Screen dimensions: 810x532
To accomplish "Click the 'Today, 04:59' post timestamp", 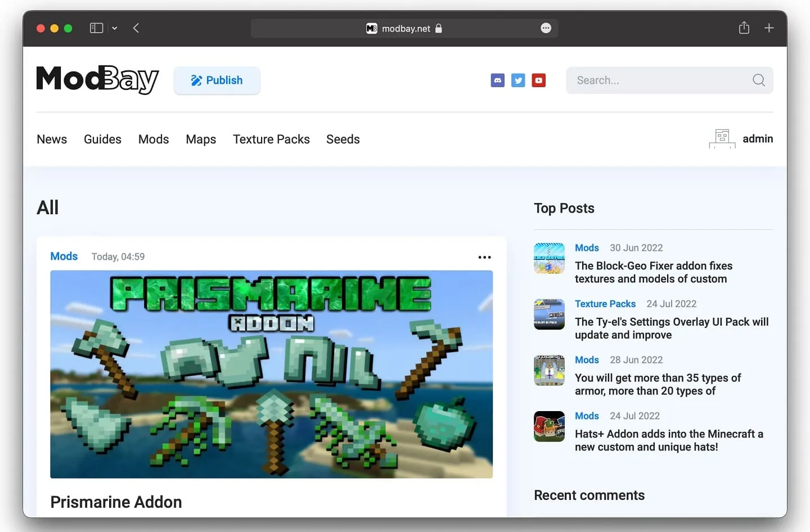I will click(x=118, y=256).
